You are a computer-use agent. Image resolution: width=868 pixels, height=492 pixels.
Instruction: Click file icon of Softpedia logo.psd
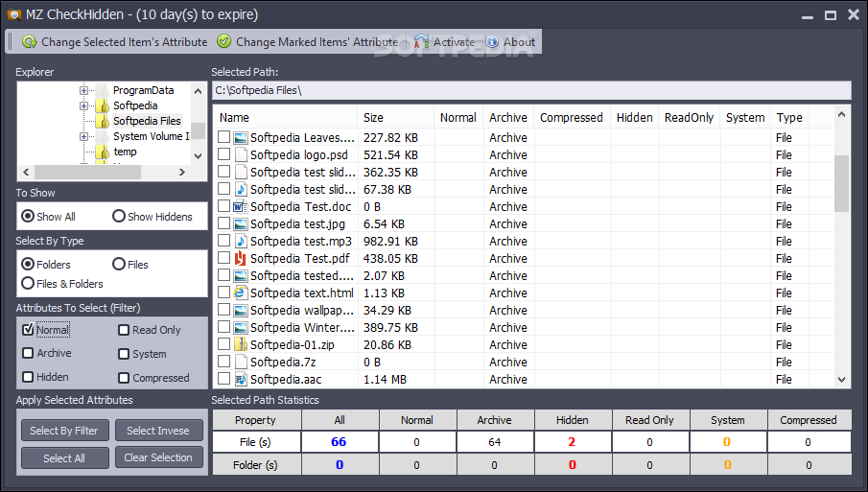pos(240,155)
